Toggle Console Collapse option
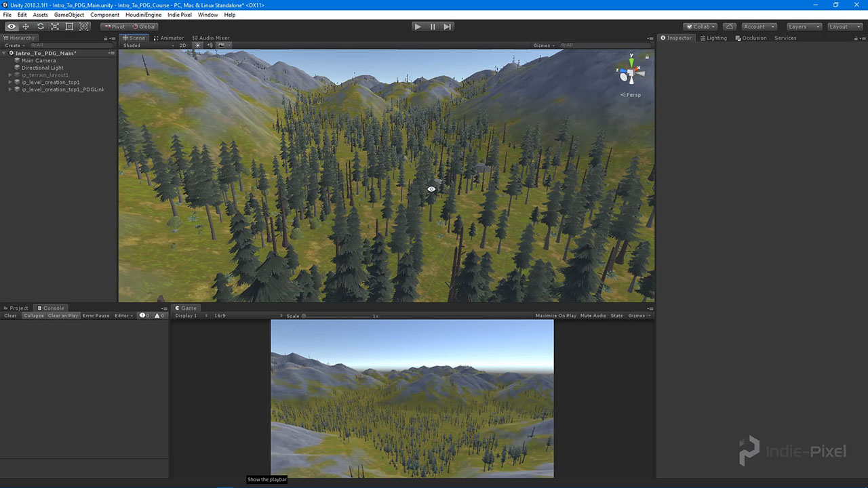 (34, 316)
